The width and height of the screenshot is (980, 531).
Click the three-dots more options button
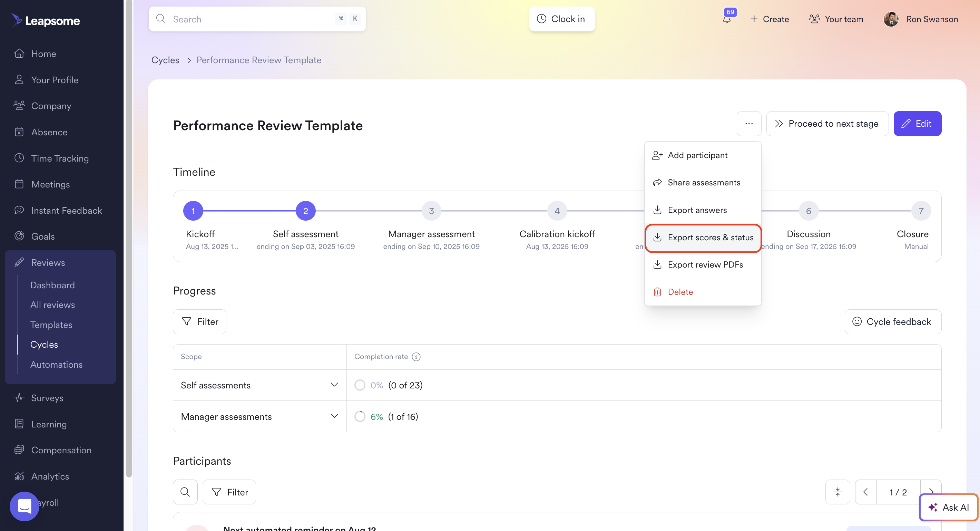pos(749,124)
